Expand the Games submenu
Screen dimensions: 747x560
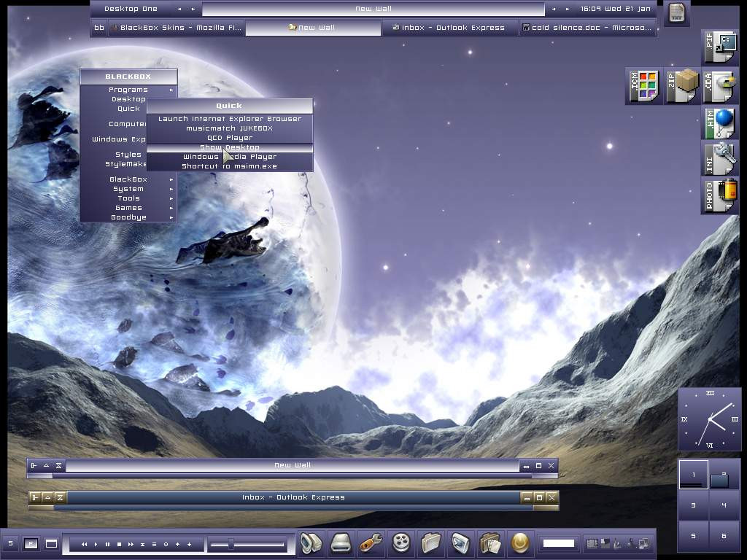click(128, 208)
